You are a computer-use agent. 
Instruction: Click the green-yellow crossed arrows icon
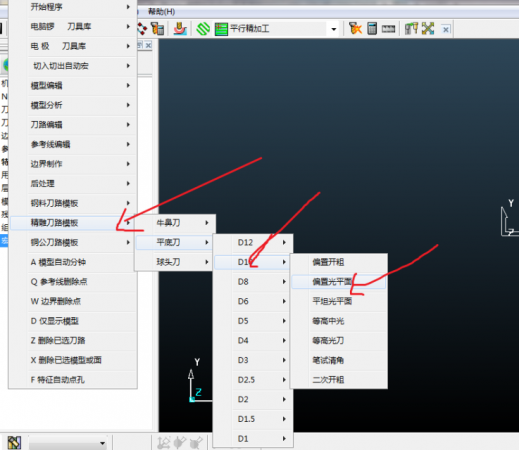click(428, 29)
